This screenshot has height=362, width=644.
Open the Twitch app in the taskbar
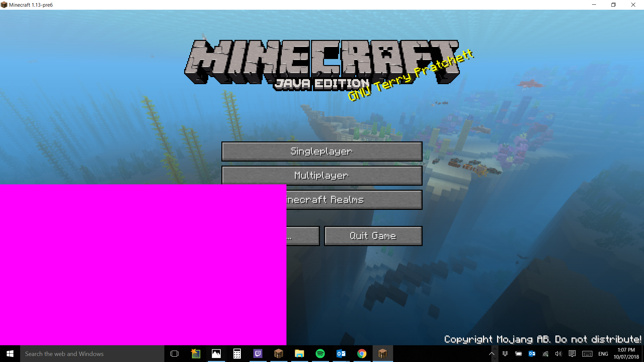258,354
